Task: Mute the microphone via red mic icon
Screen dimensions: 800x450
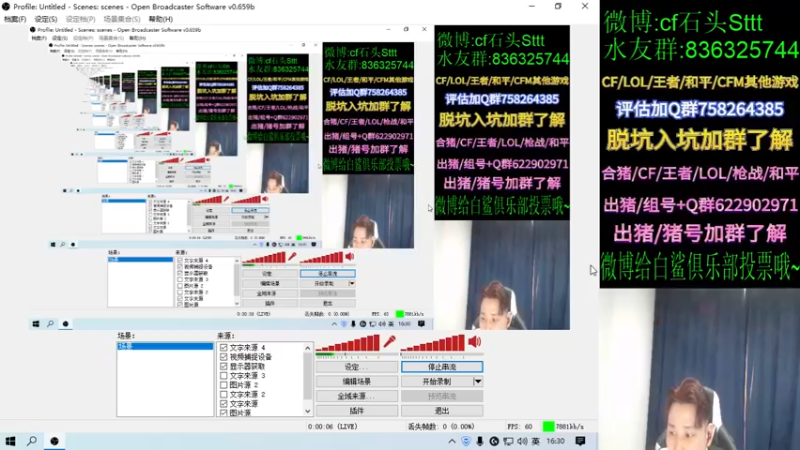Action: 390,341
